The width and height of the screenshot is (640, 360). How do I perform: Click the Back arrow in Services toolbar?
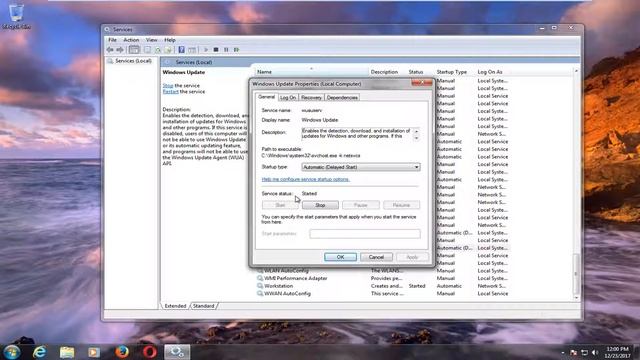pos(110,50)
